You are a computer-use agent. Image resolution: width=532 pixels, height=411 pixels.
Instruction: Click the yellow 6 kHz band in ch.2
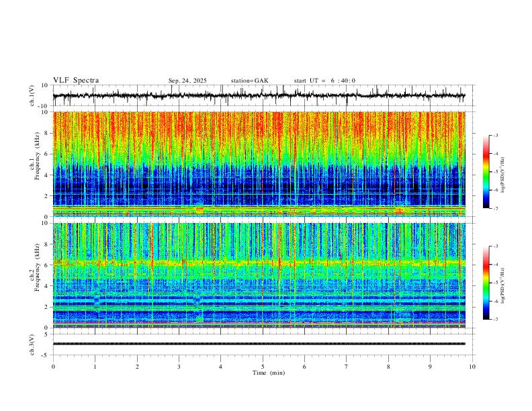tap(259, 263)
